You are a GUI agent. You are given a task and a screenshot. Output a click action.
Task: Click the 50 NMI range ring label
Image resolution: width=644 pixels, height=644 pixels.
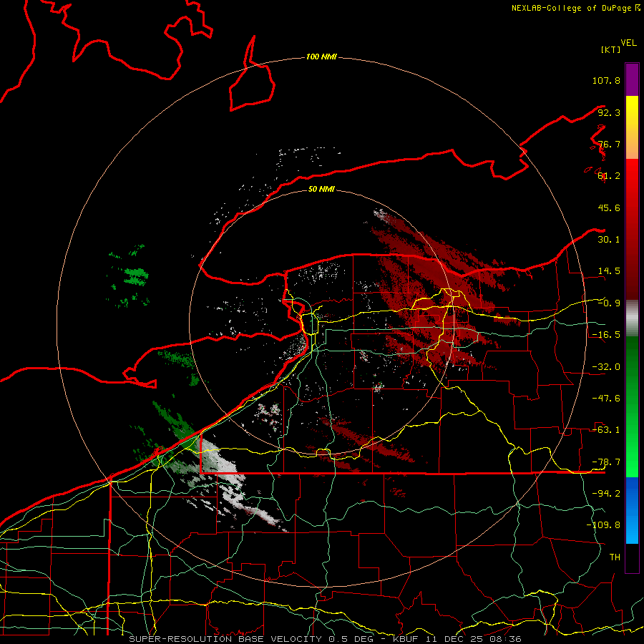pos(321,189)
